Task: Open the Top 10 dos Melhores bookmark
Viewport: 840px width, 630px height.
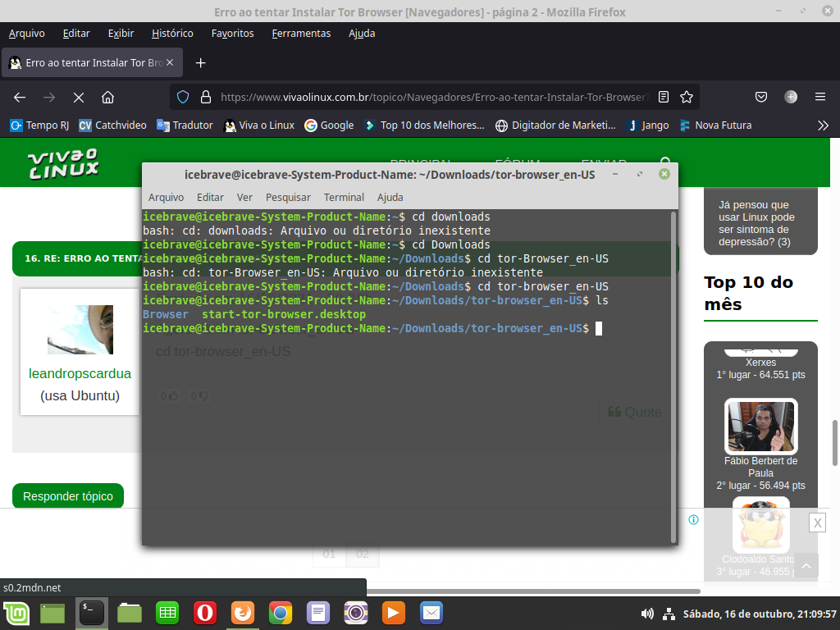Action: click(424, 126)
